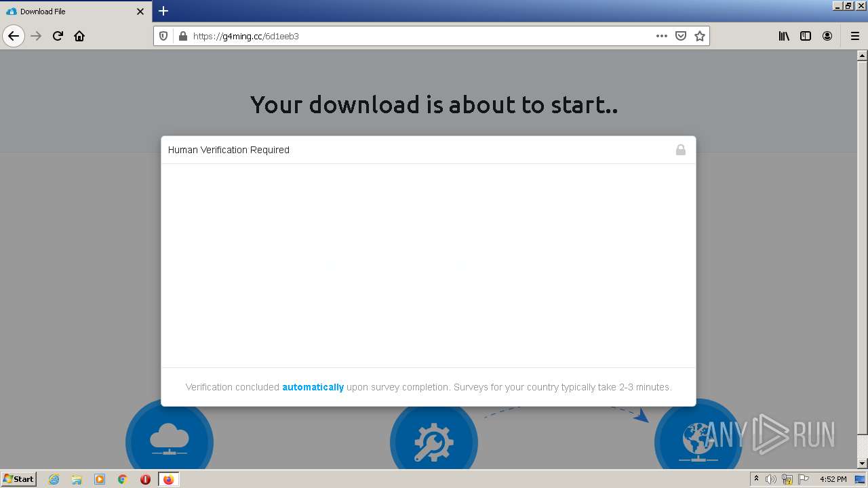This screenshot has width=868, height=488.
Task: Open network status tray icon
Action: click(x=787, y=479)
